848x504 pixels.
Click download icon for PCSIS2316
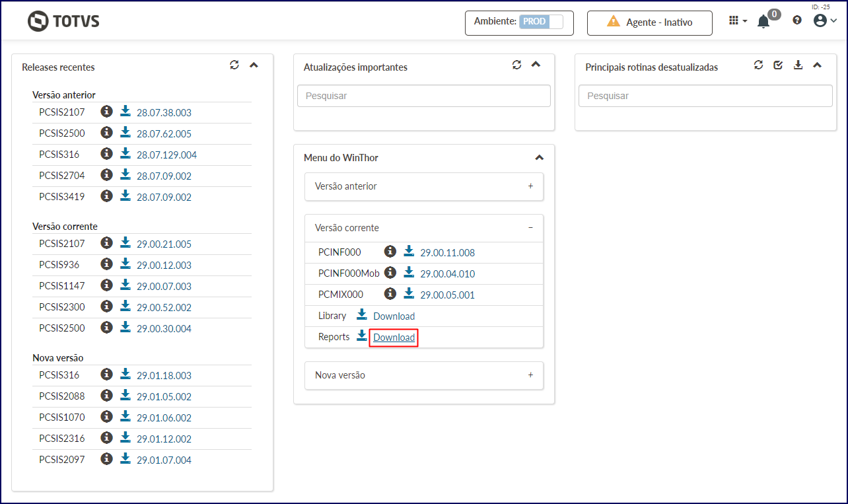pos(125,437)
